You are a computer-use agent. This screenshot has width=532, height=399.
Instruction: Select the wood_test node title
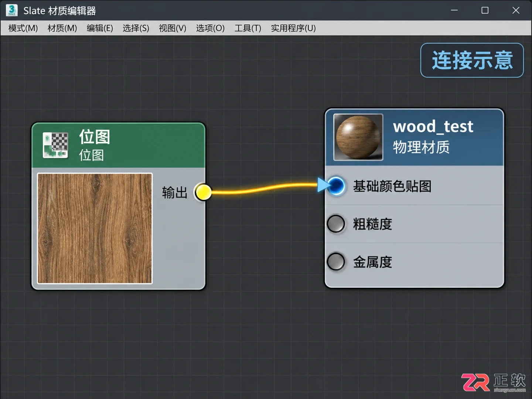pos(433,127)
